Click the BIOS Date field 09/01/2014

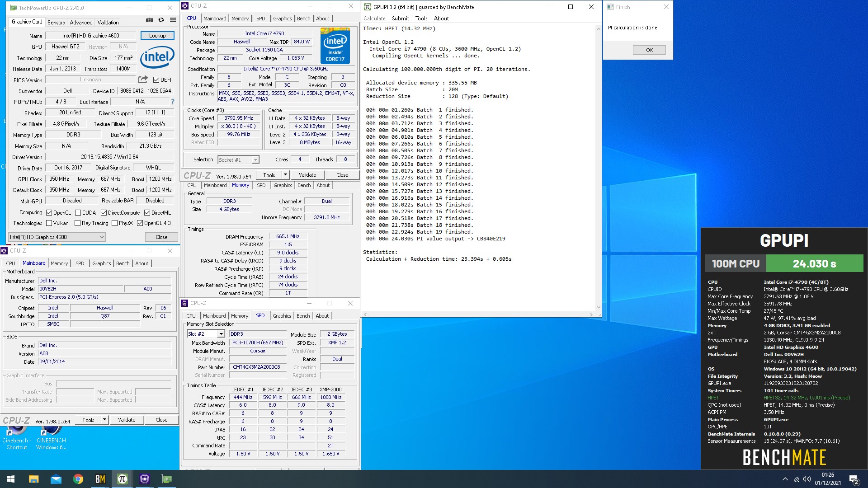[105, 361]
